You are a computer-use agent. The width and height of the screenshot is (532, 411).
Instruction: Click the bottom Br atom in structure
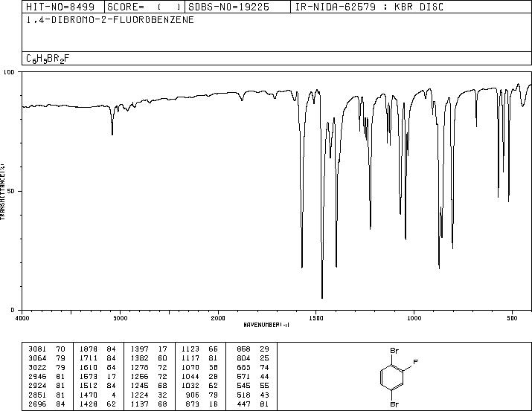pos(394,404)
